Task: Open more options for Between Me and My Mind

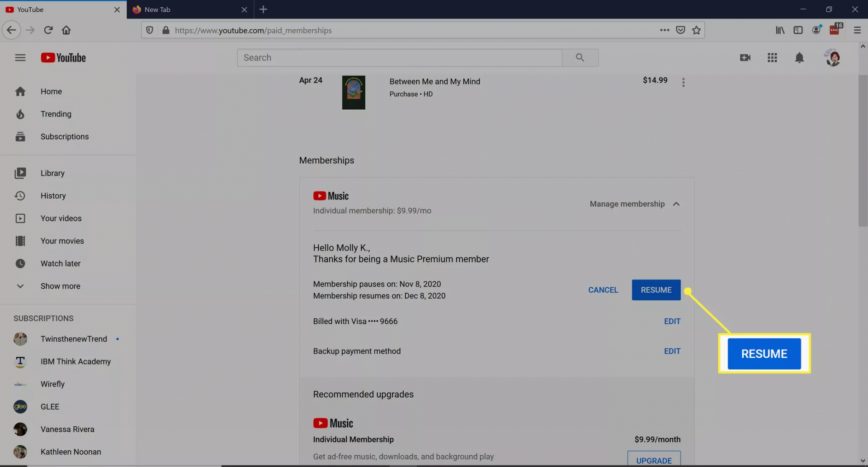Action: tap(683, 82)
